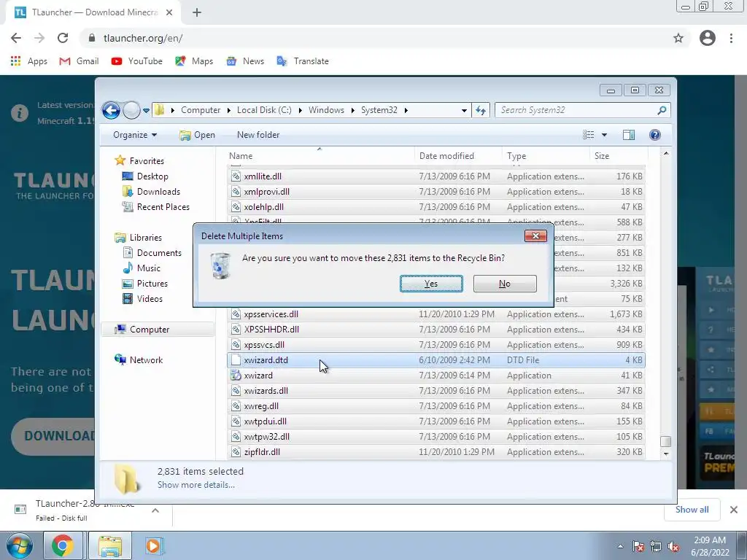
Task: Open Recent Places in navigation pane
Action: pyautogui.click(x=156, y=206)
